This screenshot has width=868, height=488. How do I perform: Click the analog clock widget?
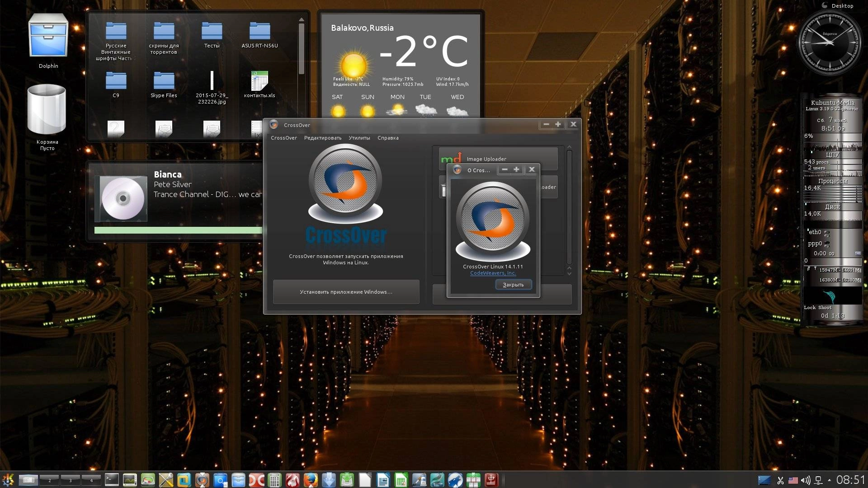click(830, 42)
